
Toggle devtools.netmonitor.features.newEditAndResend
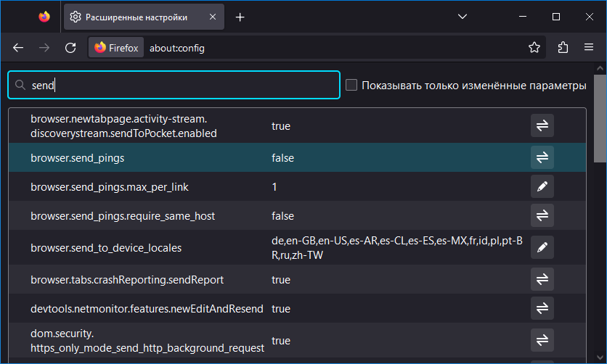(542, 308)
